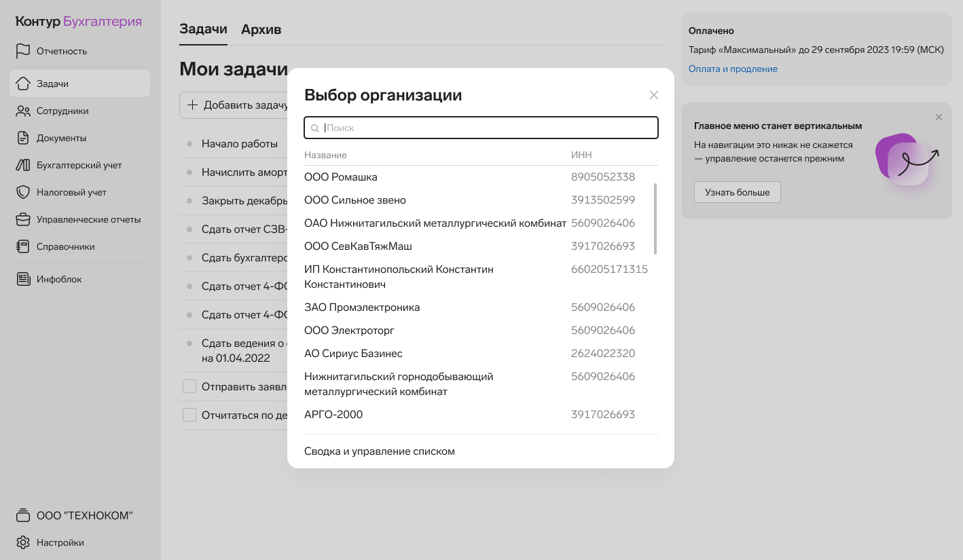Click the Бухгалтерский учет books icon

click(x=23, y=165)
